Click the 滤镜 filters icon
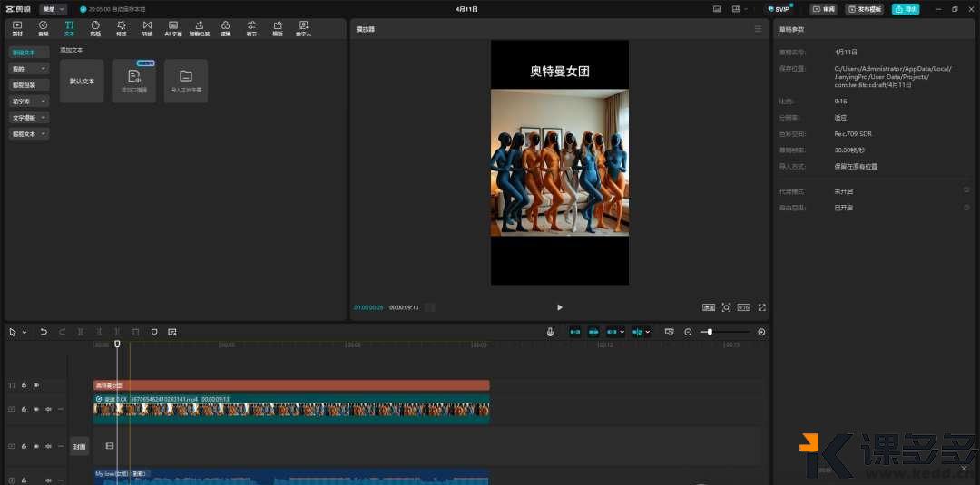 (226, 28)
